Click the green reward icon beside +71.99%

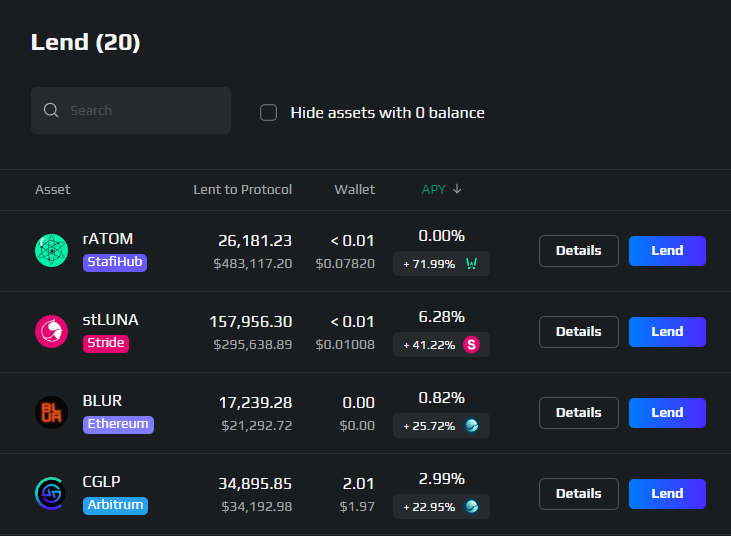coord(471,264)
